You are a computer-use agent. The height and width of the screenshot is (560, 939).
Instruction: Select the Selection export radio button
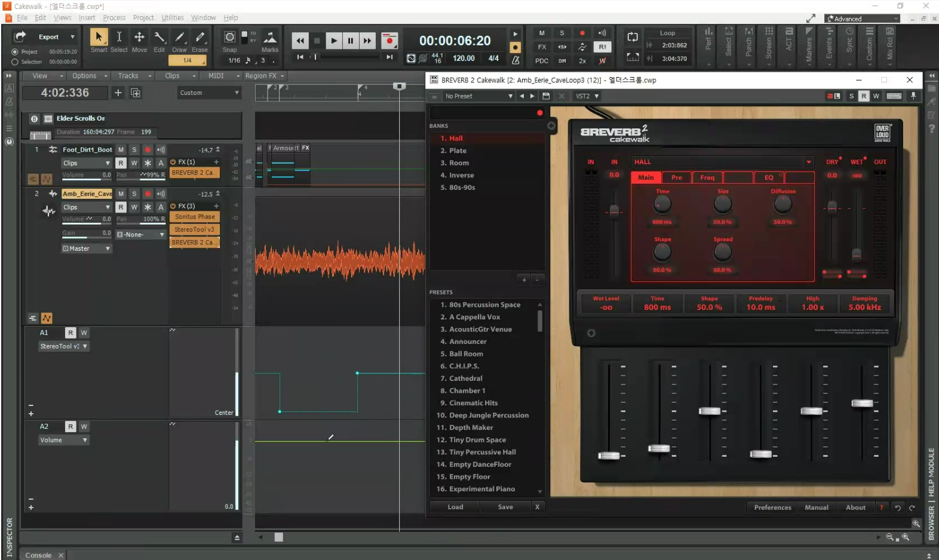pos(15,61)
